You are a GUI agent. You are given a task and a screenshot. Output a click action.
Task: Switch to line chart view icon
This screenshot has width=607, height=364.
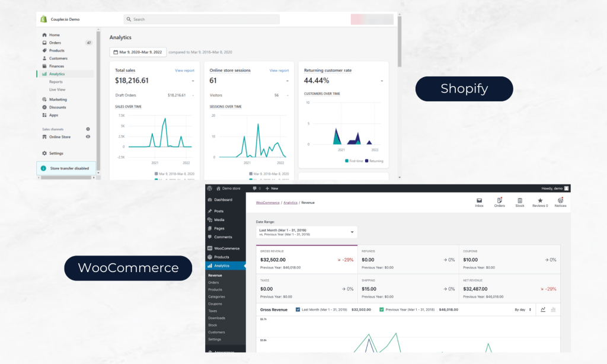point(543,309)
